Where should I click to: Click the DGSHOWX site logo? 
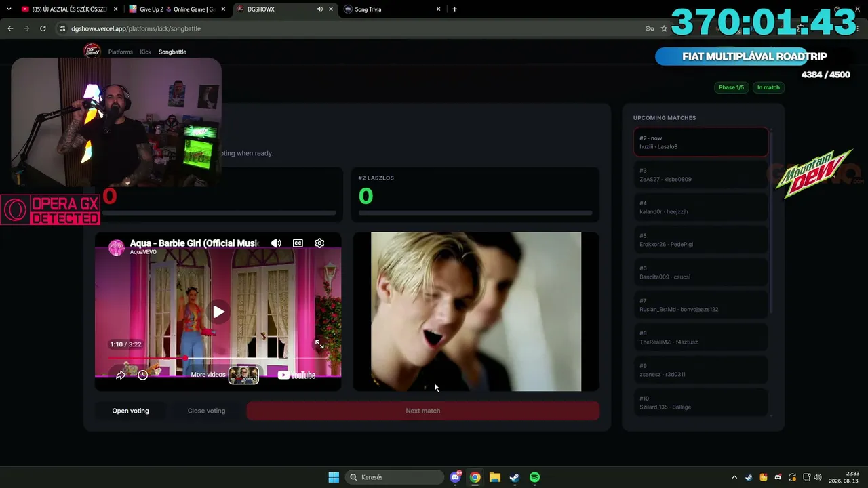point(92,51)
